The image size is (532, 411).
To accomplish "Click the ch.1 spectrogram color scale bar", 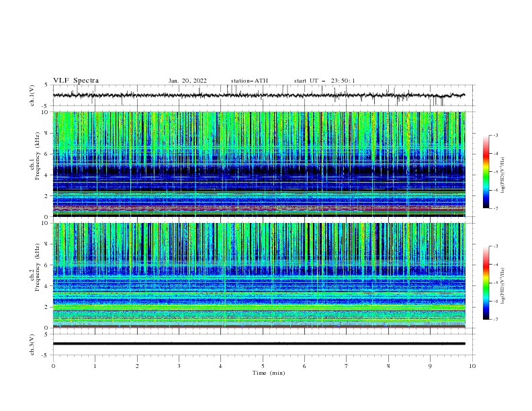I will tap(486, 172).
